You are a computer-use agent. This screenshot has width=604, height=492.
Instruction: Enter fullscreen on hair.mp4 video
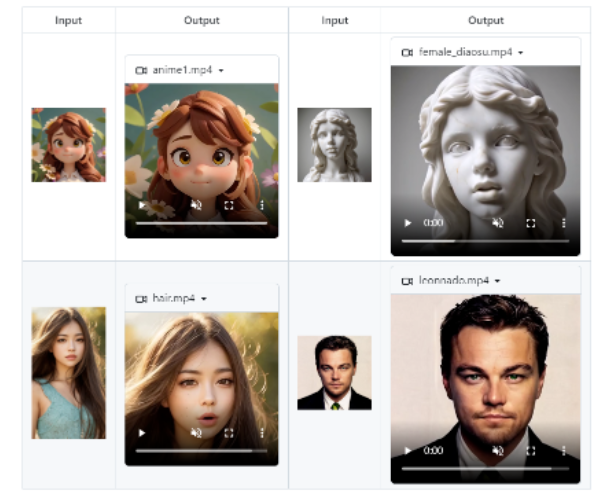(x=229, y=433)
